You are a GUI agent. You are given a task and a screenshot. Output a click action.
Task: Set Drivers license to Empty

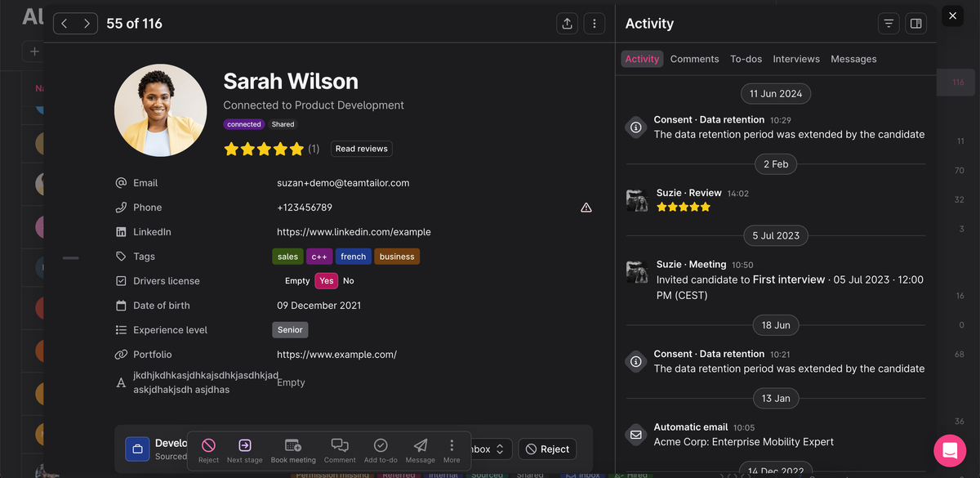(x=297, y=281)
